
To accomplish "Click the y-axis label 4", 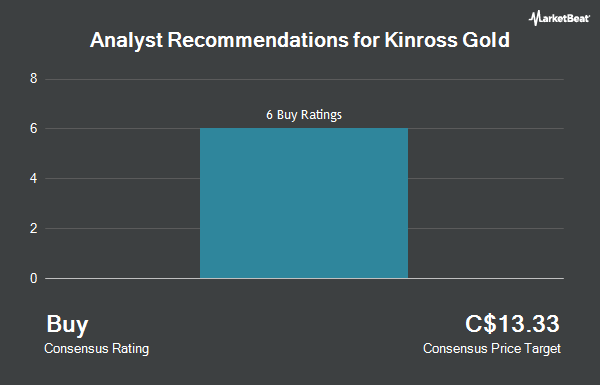I will click(x=34, y=179).
